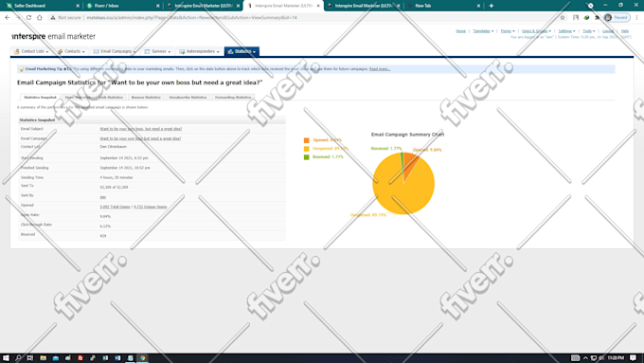Screen dimensions: 644x363
Task: Expand the Templates top menu
Action: pos(483,31)
